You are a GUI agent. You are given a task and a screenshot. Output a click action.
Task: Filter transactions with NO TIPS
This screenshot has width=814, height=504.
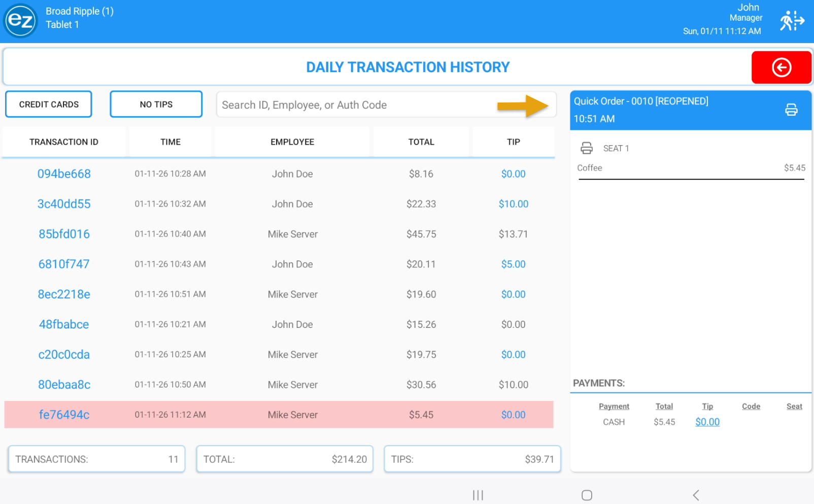click(x=156, y=104)
